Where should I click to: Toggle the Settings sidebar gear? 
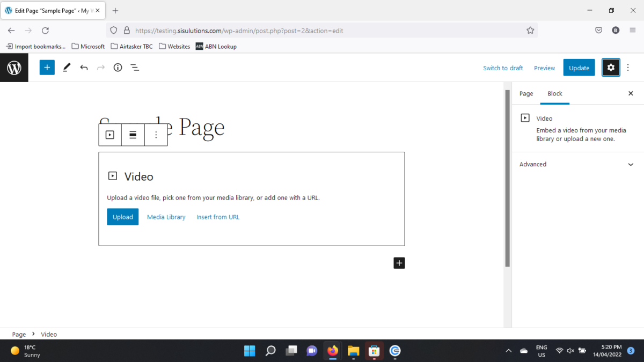click(x=611, y=67)
